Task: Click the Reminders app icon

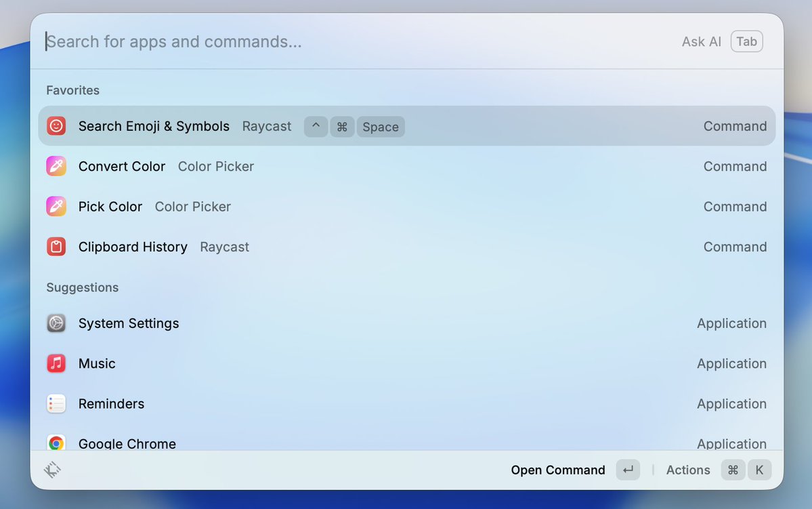Action: pyautogui.click(x=56, y=403)
